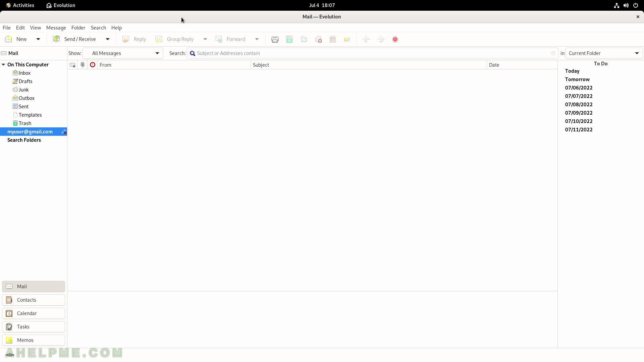Open the Activities overview
Viewport: 644px width, 362px height.
tap(20, 5)
